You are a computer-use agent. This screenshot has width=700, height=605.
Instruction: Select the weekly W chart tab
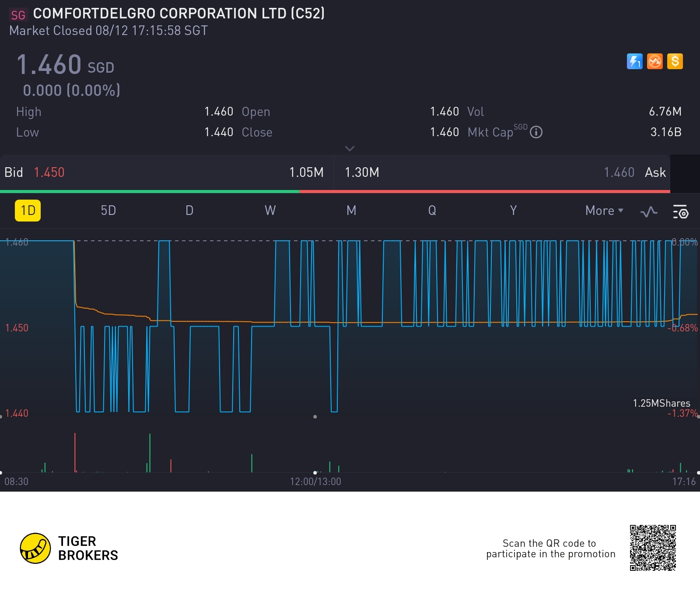(x=270, y=211)
